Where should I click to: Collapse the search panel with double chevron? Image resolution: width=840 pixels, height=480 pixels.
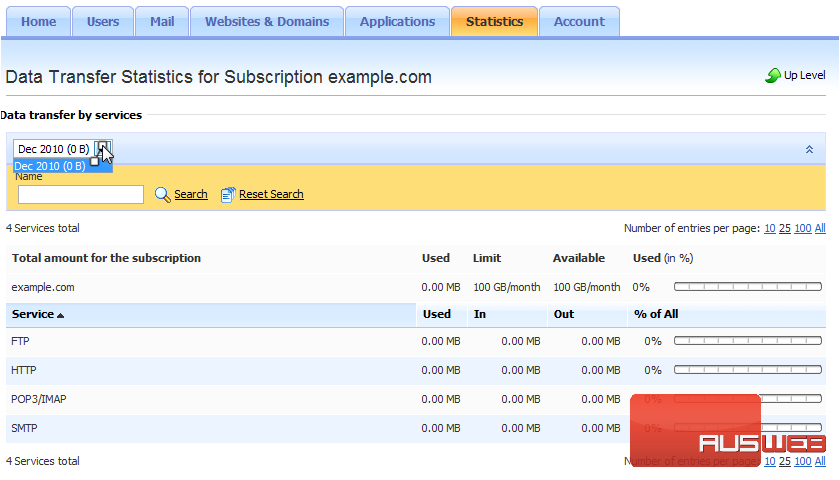click(x=809, y=149)
